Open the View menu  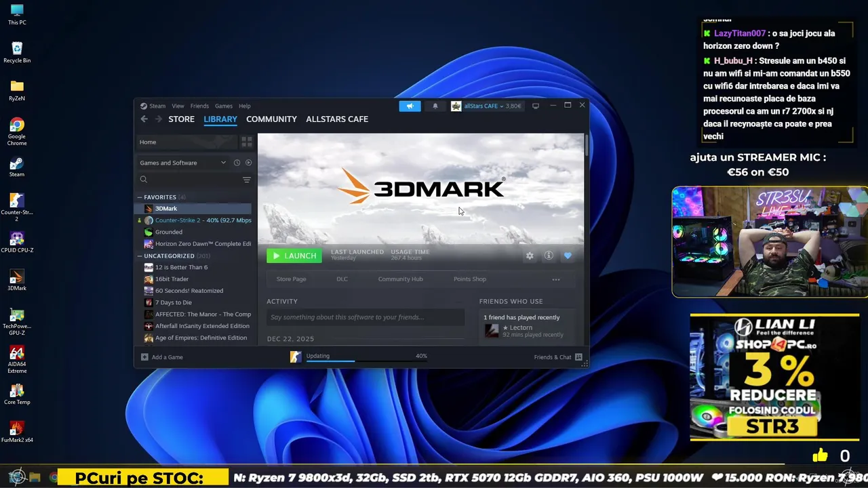coord(178,106)
